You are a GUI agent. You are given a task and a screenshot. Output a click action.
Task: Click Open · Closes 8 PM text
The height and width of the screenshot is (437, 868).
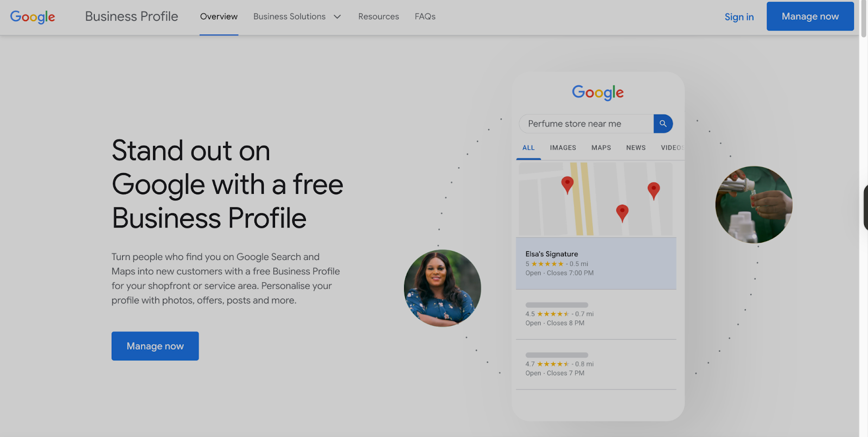pos(555,323)
